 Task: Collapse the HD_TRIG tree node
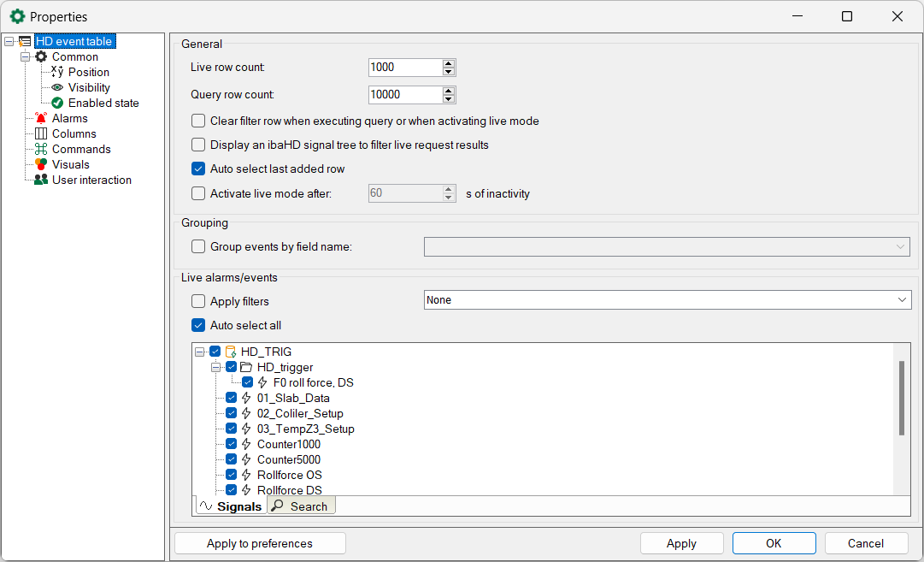click(x=199, y=352)
